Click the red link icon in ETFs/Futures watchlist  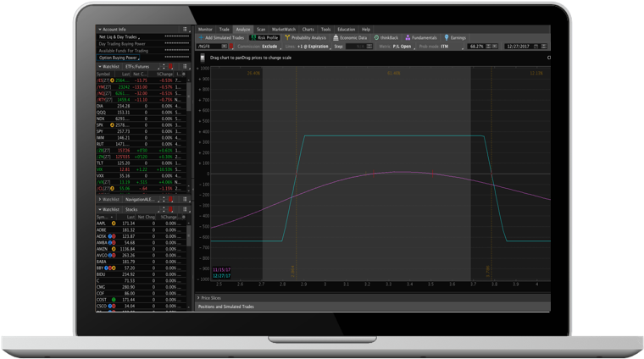pos(170,66)
